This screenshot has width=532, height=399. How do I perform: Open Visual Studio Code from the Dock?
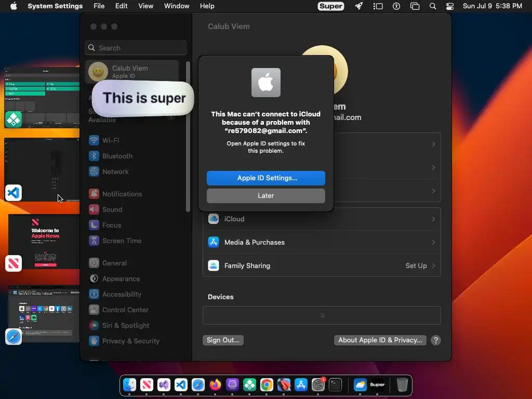point(181,385)
